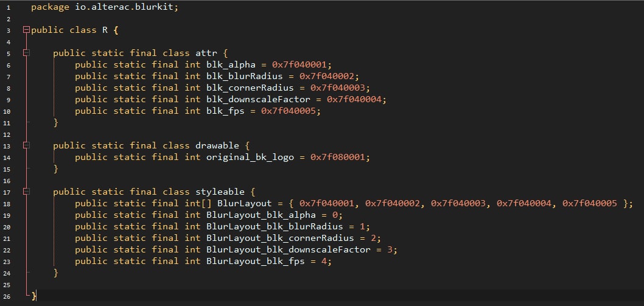
Task: Click the original_bk_logo identifier
Action: point(250,157)
